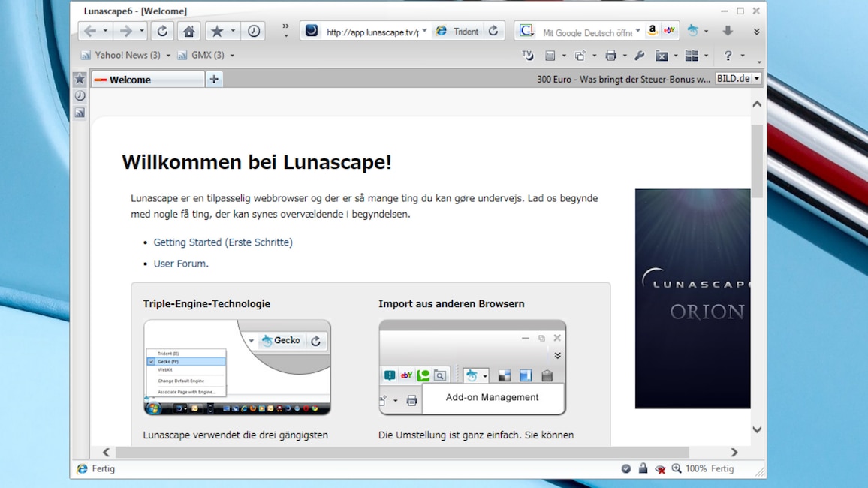The width and height of the screenshot is (868, 488).
Task: Search with the eBay icon
Action: (669, 31)
